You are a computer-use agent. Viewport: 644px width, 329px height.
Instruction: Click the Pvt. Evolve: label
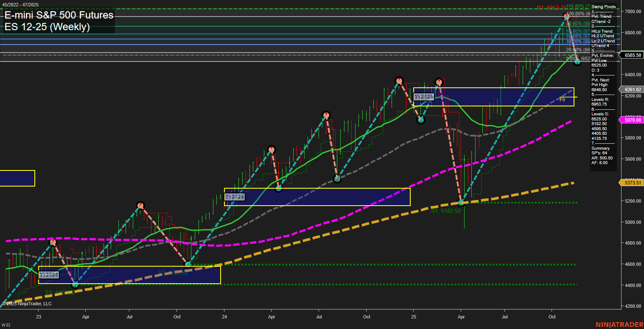coord(602,56)
